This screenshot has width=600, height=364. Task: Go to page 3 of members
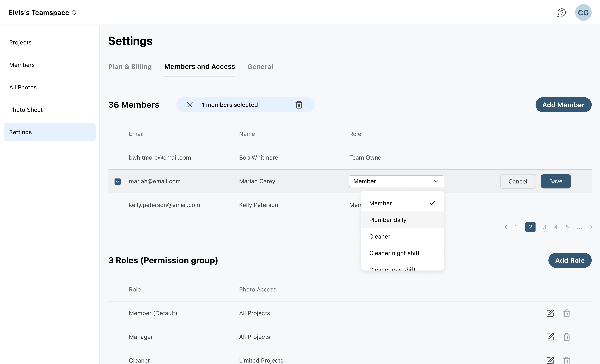(544, 227)
